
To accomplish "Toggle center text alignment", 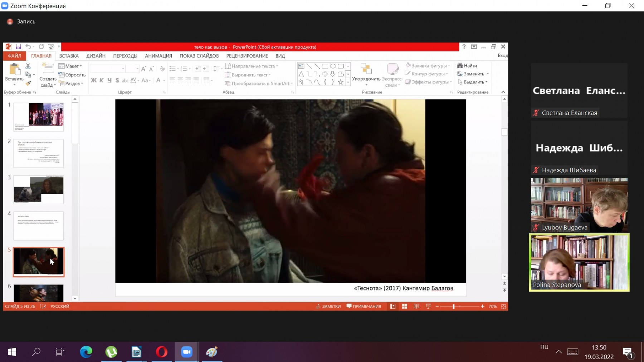I will [x=180, y=80].
